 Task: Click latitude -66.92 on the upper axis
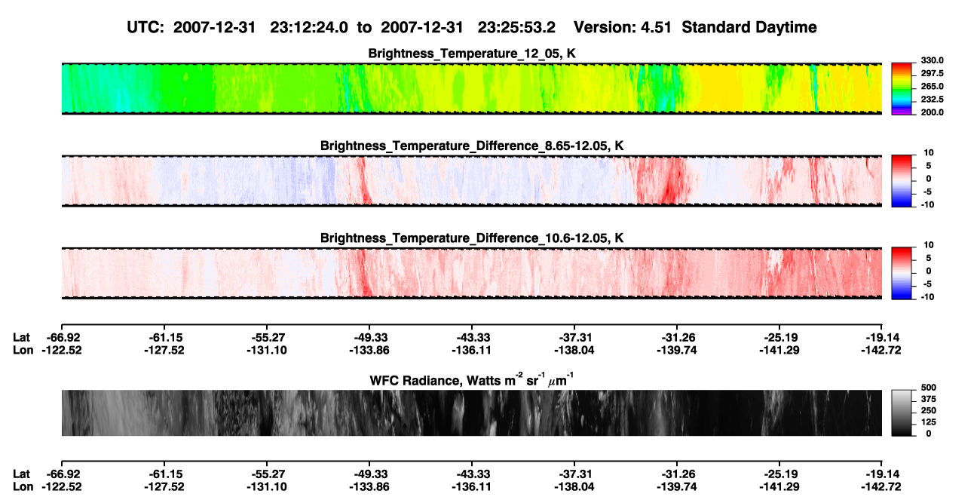pyautogui.click(x=63, y=337)
